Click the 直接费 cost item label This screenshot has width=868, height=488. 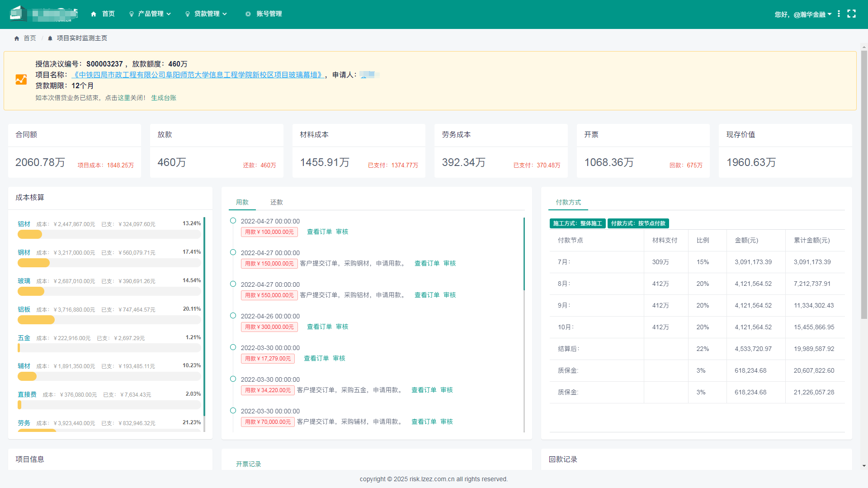pyautogui.click(x=27, y=394)
